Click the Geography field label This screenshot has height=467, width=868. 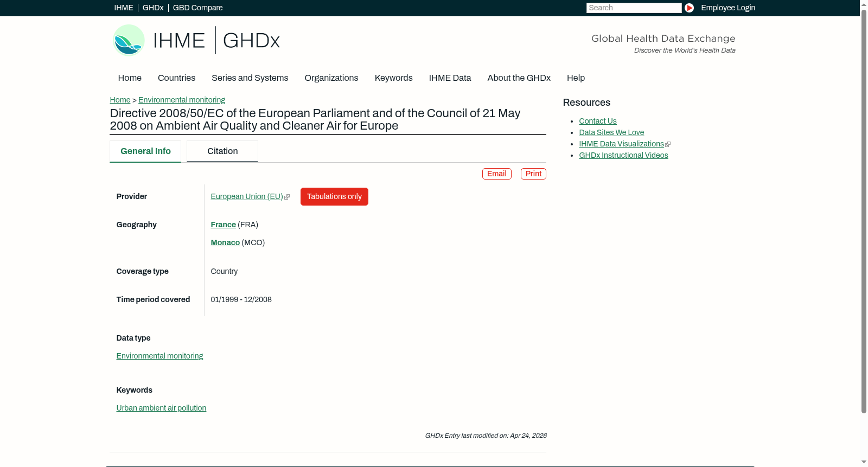pos(137,225)
